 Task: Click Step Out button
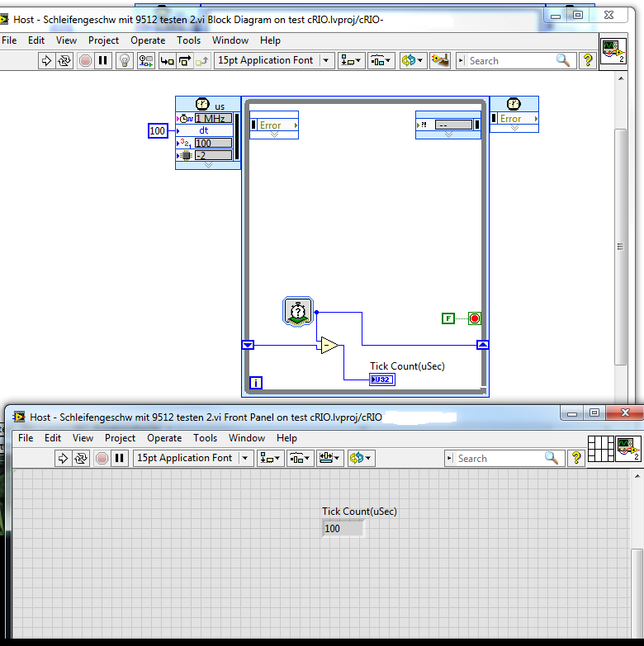(202, 61)
